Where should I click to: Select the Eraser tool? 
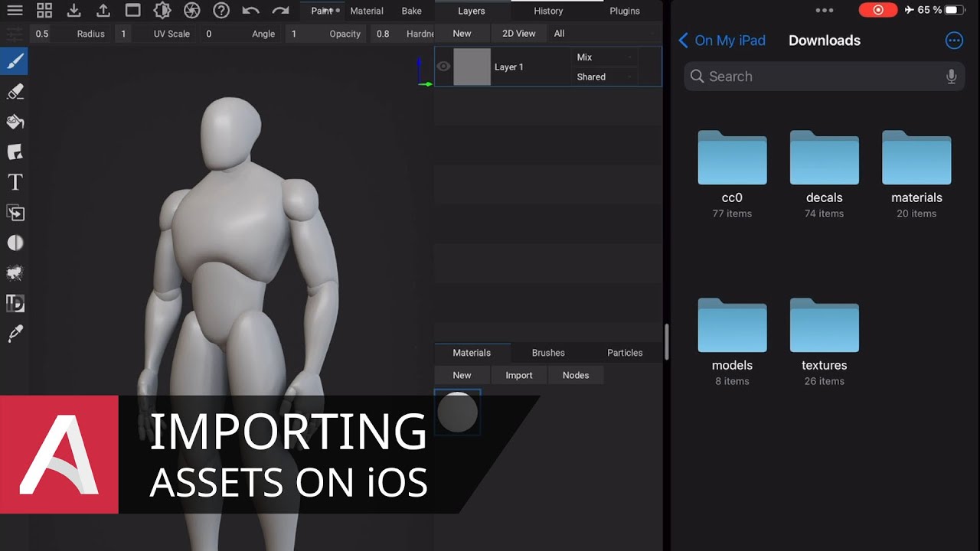[x=15, y=92]
